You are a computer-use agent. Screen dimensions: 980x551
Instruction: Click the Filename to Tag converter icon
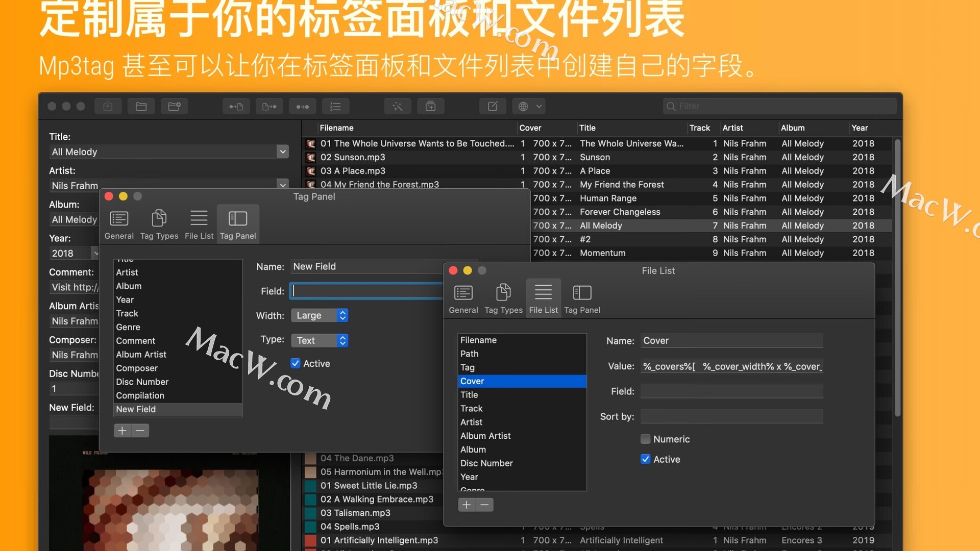269,106
